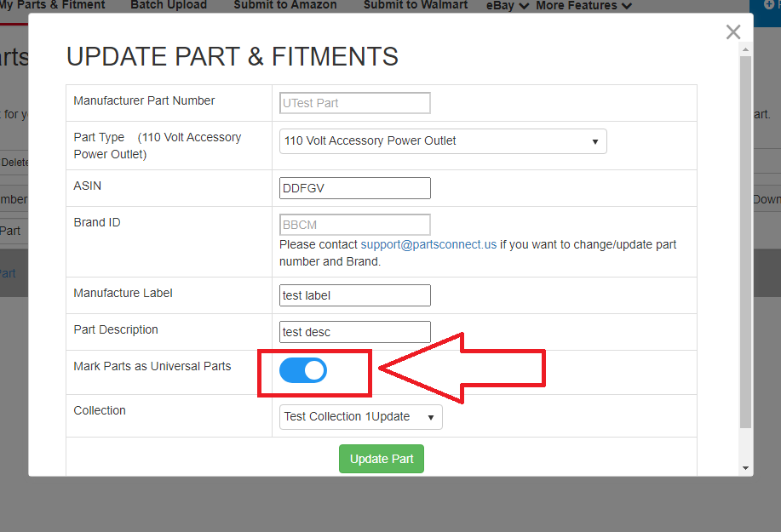Go to Batch Upload tab
This screenshot has height=532, width=781.
click(x=169, y=6)
